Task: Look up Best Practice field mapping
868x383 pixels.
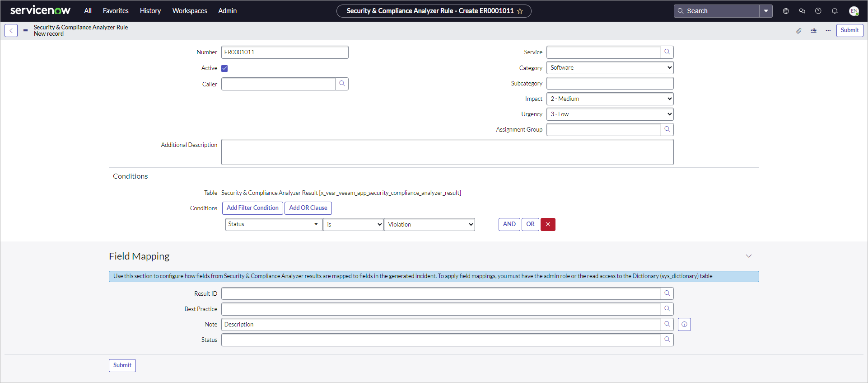Action: point(667,309)
